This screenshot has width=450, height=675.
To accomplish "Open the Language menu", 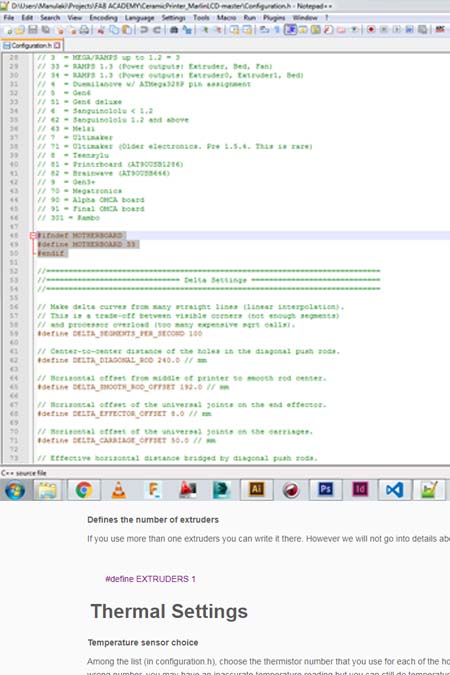I will pyautogui.click(x=140, y=18).
